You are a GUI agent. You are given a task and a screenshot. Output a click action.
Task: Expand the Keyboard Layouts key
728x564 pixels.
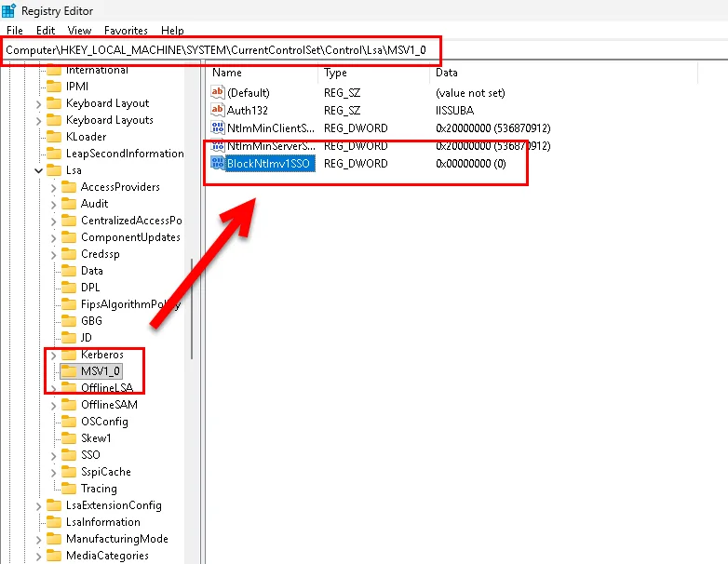(x=39, y=121)
